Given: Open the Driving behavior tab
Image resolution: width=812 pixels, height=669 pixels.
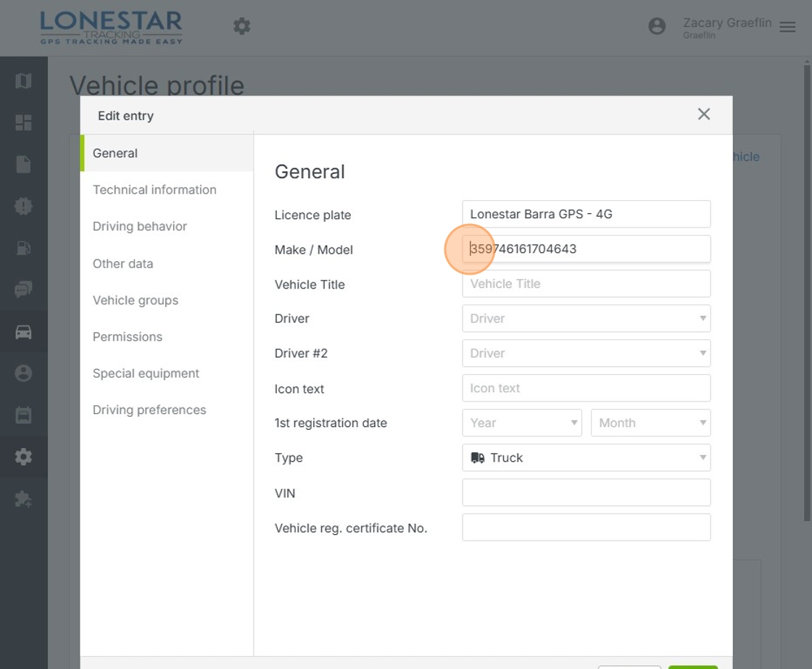Looking at the screenshot, I should 140,226.
